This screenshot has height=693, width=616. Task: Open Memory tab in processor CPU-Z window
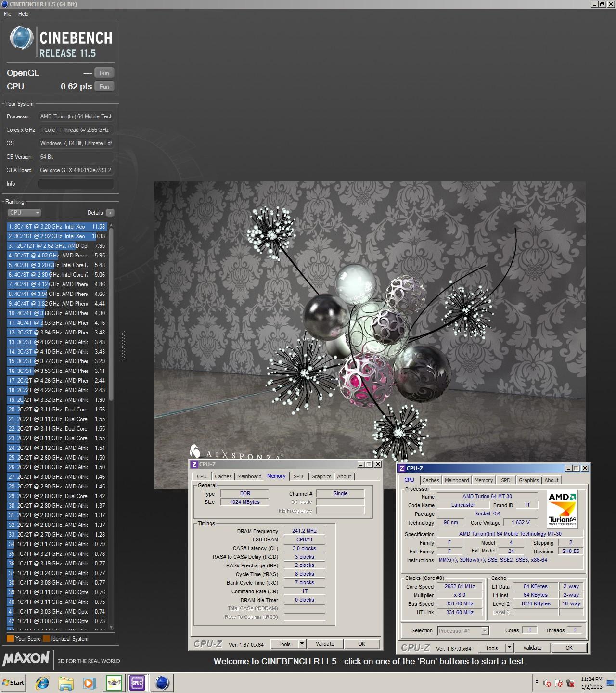point(484,480)
